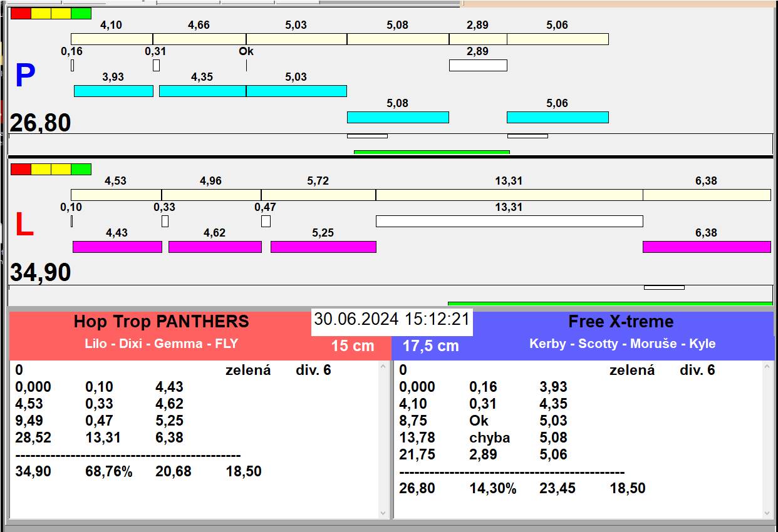Click the small pass marker box under 0,31

(x=156, y=65)
